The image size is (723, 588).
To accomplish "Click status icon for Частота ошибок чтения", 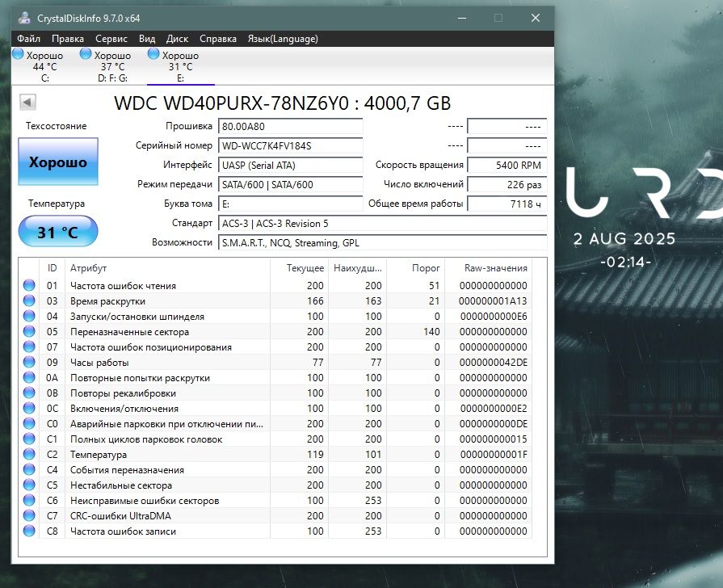I will (x=29, y=285).
